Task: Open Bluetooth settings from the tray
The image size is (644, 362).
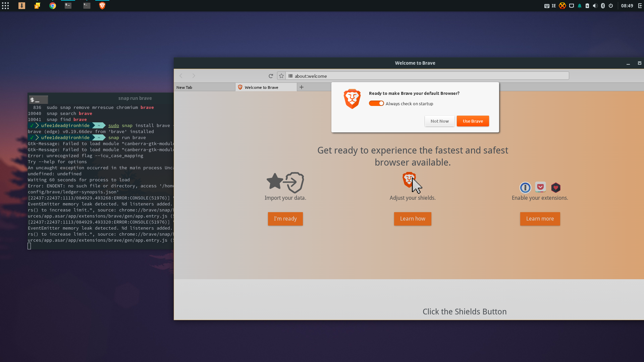Action: coord(603,6)
